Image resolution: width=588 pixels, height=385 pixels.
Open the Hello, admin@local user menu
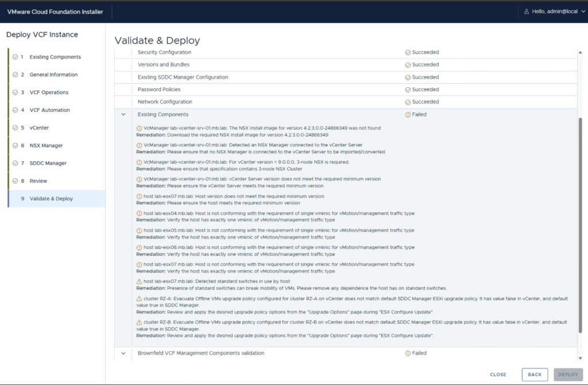[554, 11]
